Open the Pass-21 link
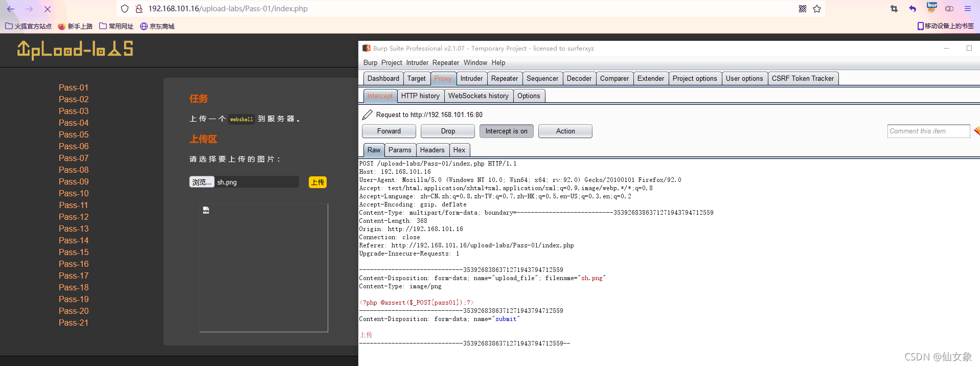Screen dimensions: 980x366 [74, 323]
